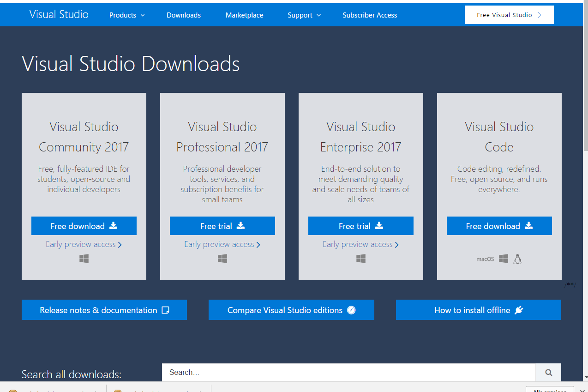Click the Windows logo under Enterprise 2017

[361, 259]
